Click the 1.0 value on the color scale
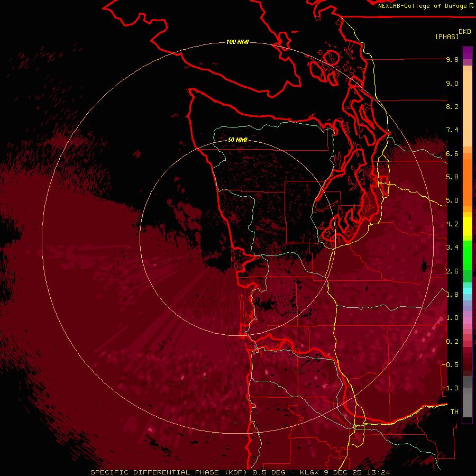 (x=452, y=318)
